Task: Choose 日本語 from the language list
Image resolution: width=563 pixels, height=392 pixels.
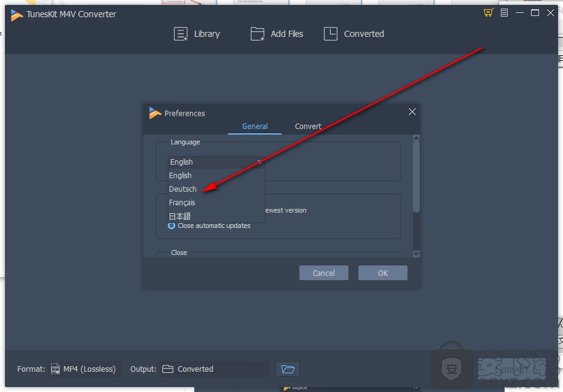Action: coord(216,216)
